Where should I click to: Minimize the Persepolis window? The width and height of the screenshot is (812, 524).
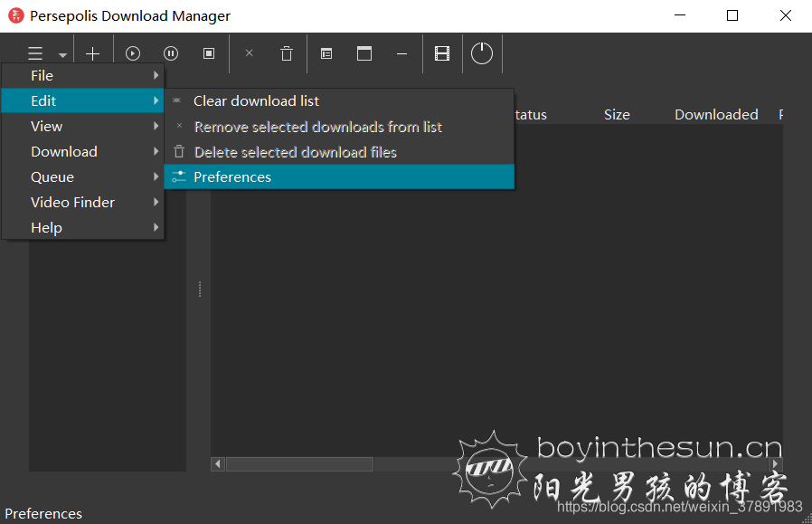tap(680, 15)
